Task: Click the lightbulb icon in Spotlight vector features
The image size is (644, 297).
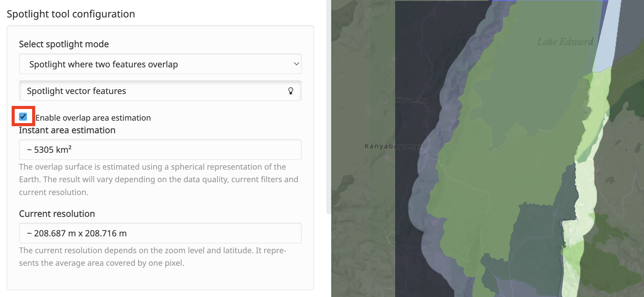Action: (290, 91)
